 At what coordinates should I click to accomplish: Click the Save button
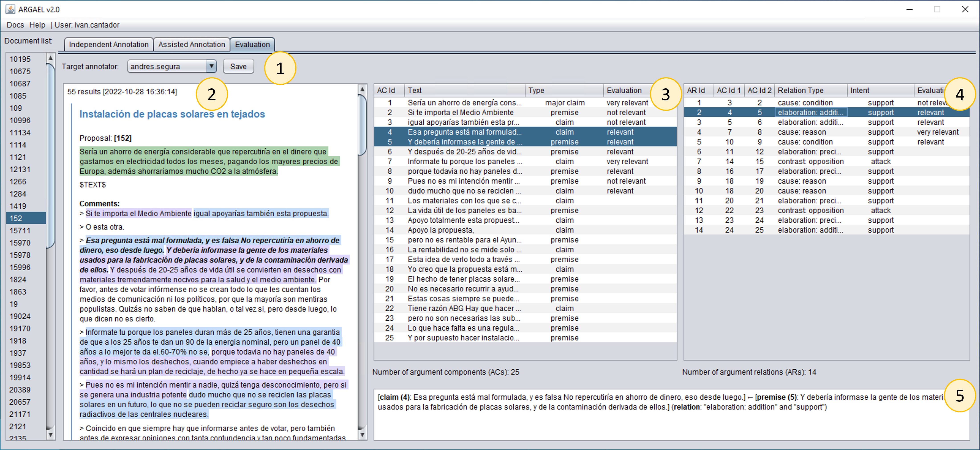coord(238,66)
